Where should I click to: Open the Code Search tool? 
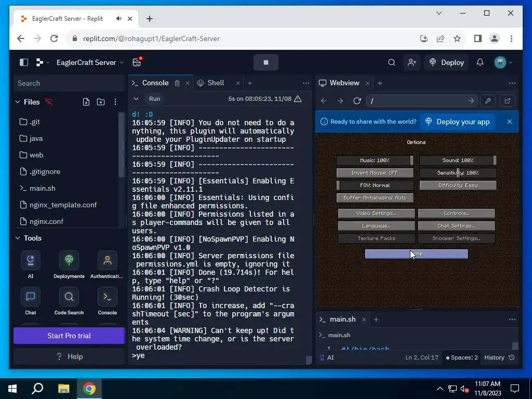(x=69, y=301)
